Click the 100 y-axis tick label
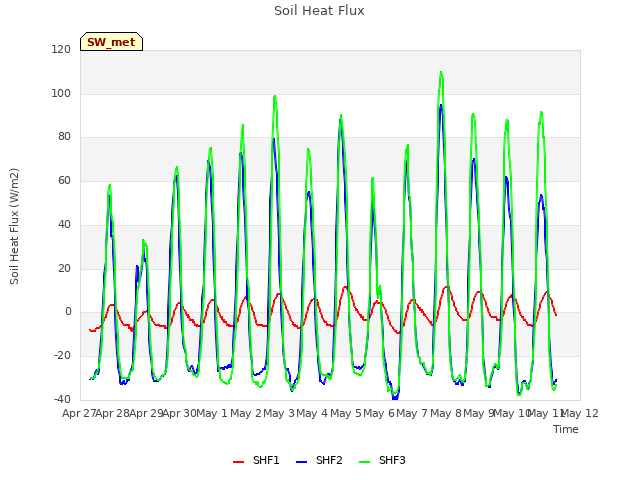The height and width of the screenshot is (480, 640). 61,93
